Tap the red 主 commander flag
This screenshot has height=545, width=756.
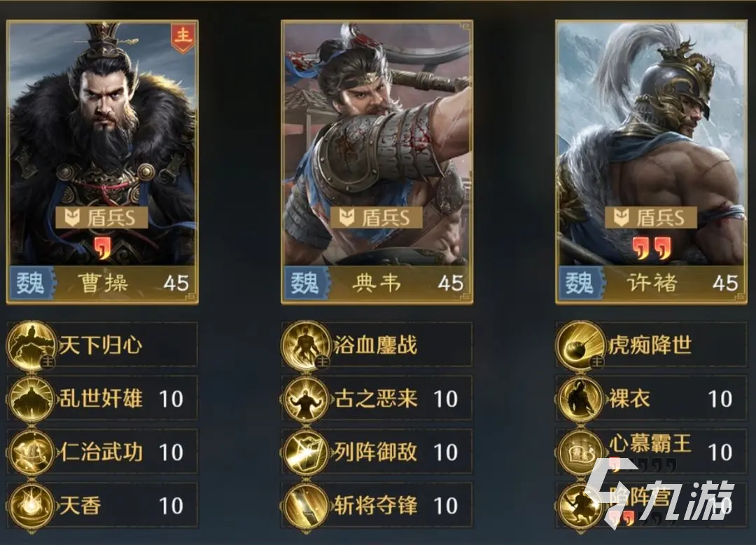point(183,36)
